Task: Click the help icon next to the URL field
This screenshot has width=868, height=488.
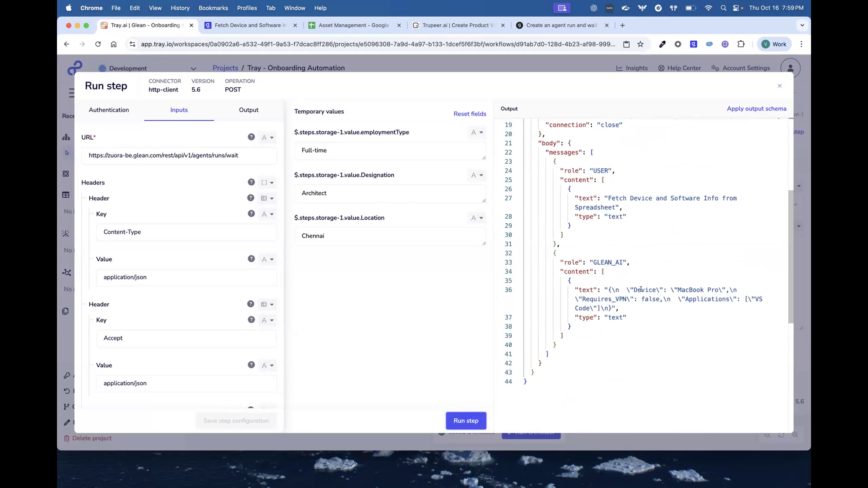Action: [251, 137]
